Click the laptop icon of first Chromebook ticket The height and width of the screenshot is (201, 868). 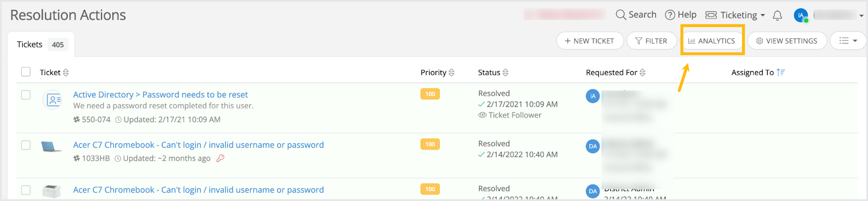pos(51,146)
